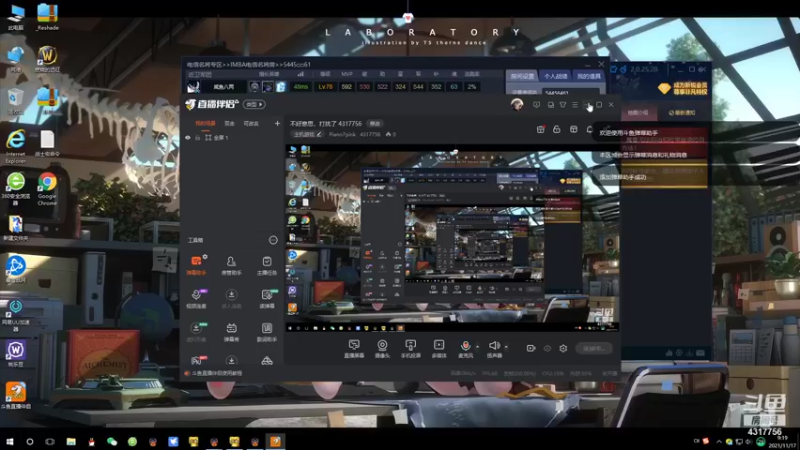Open File Explorer on taskbar
Viewport: 800px width, 450px height.
click(71, 441)
